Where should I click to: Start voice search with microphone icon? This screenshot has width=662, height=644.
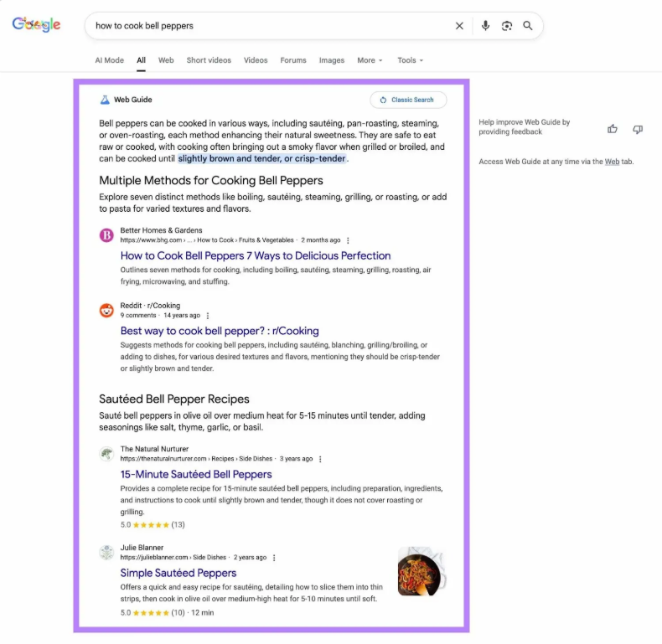[485, 26]
